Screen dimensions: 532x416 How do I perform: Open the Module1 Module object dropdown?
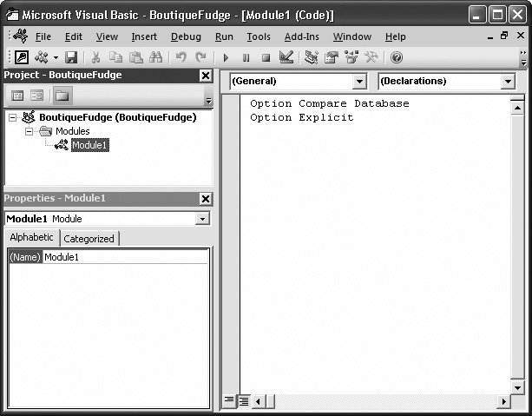coord(202,219)
